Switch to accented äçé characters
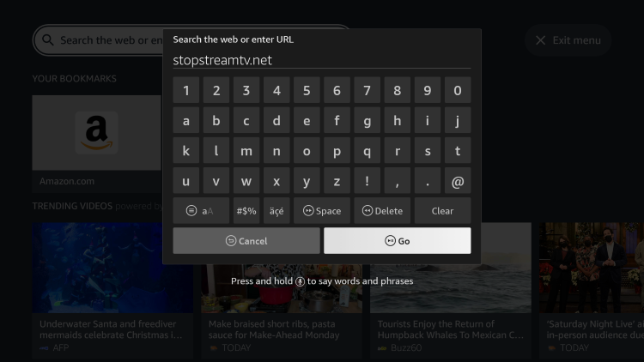This screenshot has height=362, width=644. pos(276,210)
